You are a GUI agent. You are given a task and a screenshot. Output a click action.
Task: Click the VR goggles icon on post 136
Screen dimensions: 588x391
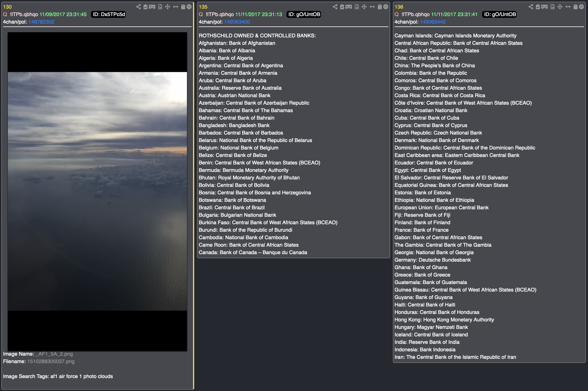click(545, 7)
